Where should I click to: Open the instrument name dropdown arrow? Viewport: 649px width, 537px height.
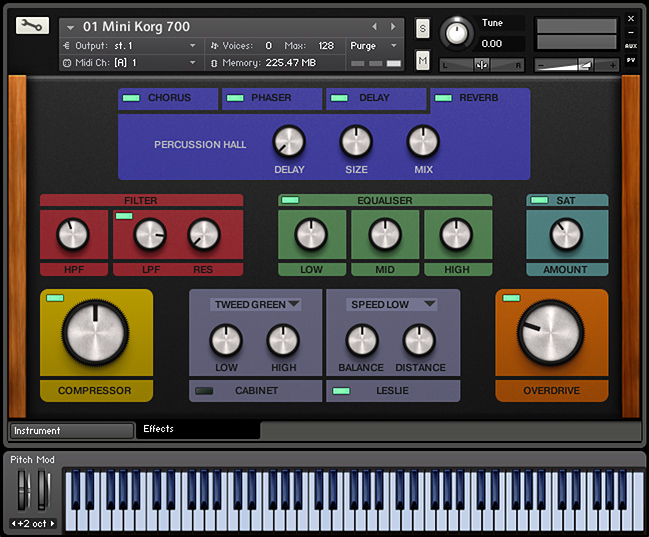click(x=70, y=28)
